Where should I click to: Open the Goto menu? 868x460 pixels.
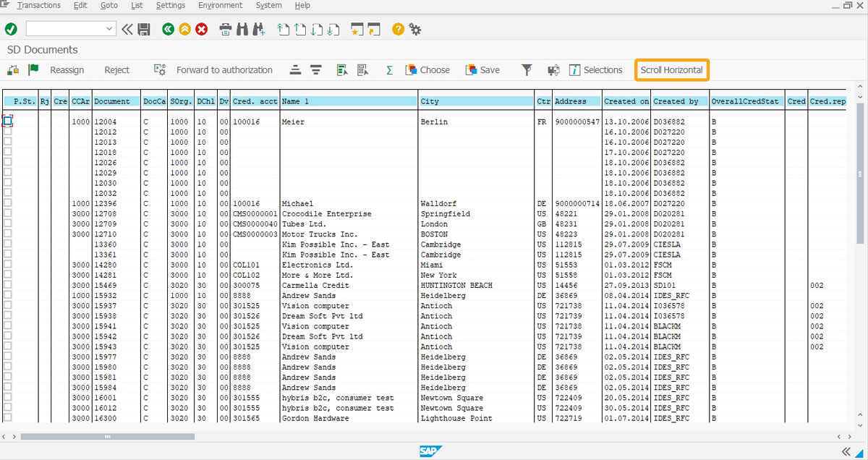[x=109, y=5]
